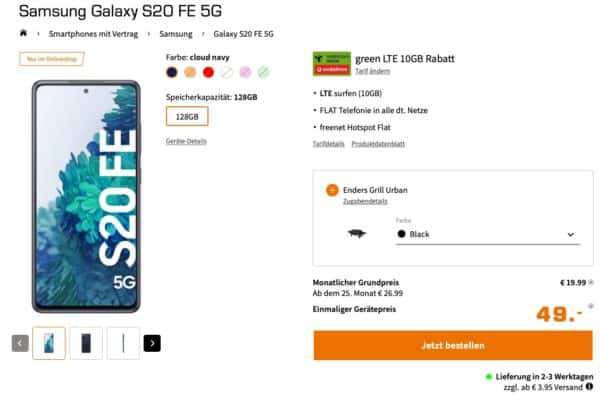Show the previous product thumbnail with the arrow
The image size is (600, 398).
pos(20,343)
